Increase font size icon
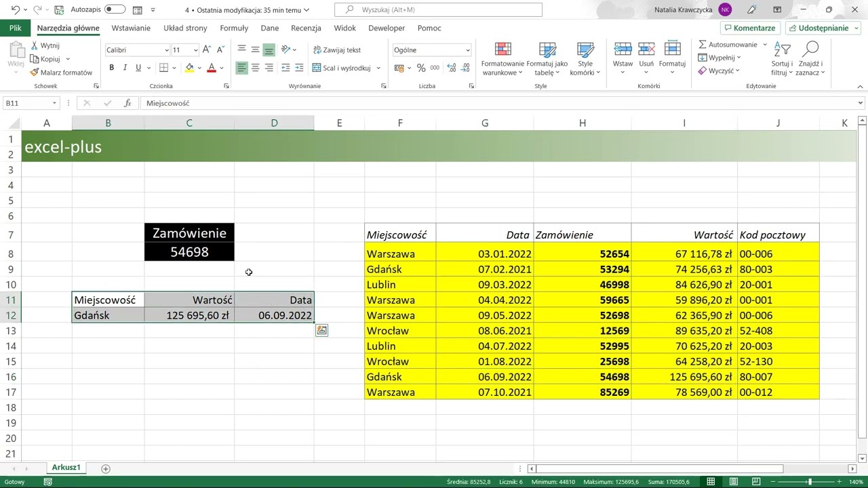This screenshot has height=488, width=868. point(208,50)
